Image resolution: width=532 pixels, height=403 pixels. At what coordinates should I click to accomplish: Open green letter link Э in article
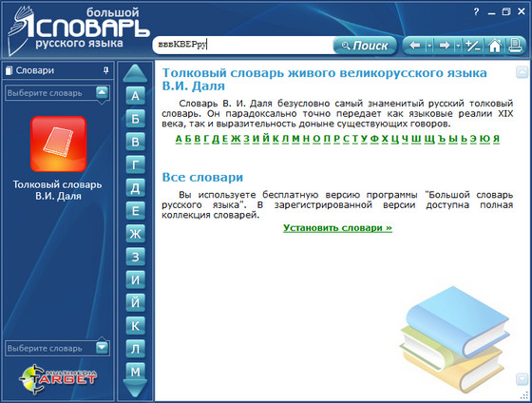click(x=473, y=139)
